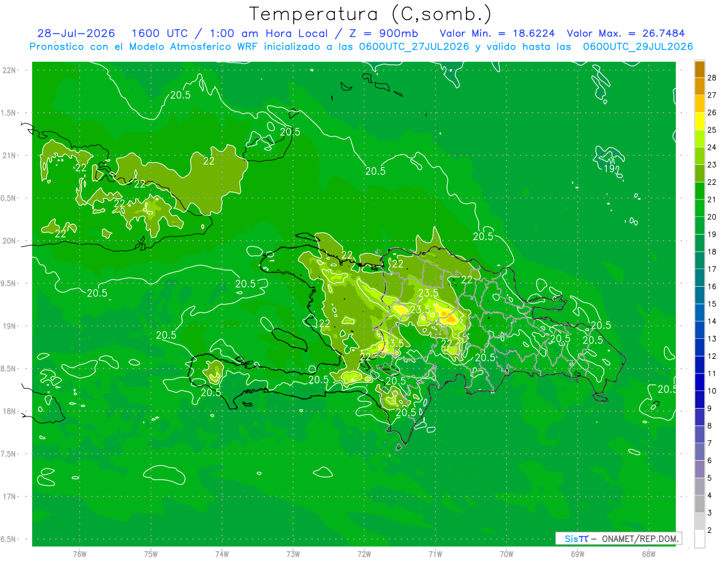Click the latitude axis label "17N"

point(10,497)
